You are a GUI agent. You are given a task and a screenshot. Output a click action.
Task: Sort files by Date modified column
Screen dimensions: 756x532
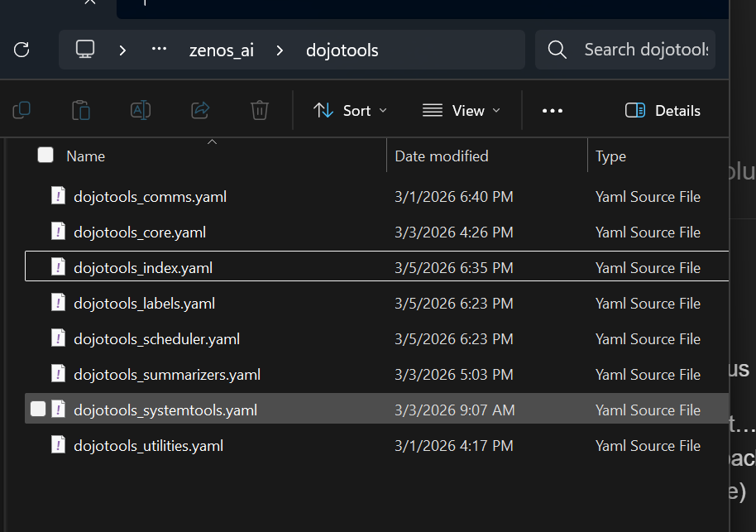click(x=442, y=156)
